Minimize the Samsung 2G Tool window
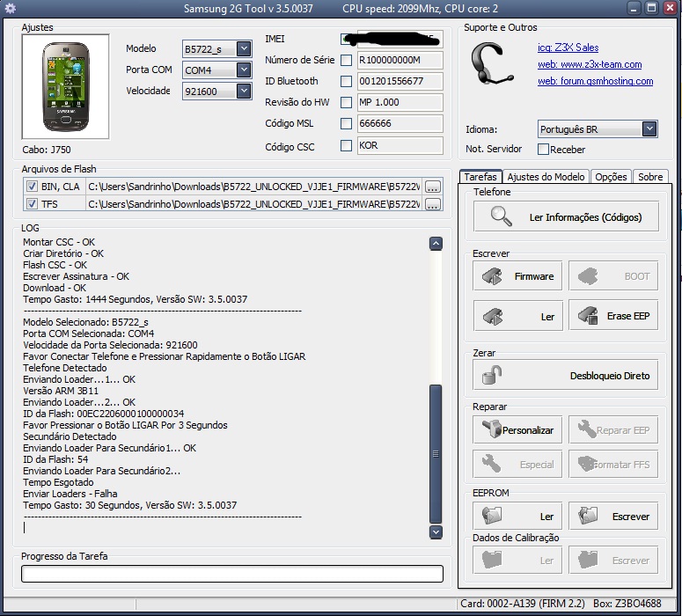The image size is (682, 616). coord(634,8)
